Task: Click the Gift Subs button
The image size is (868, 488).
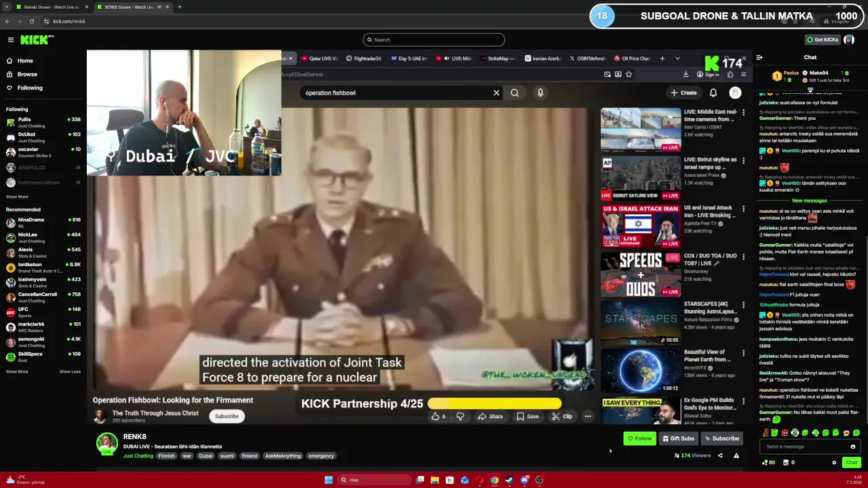Action: coord(678,439)
